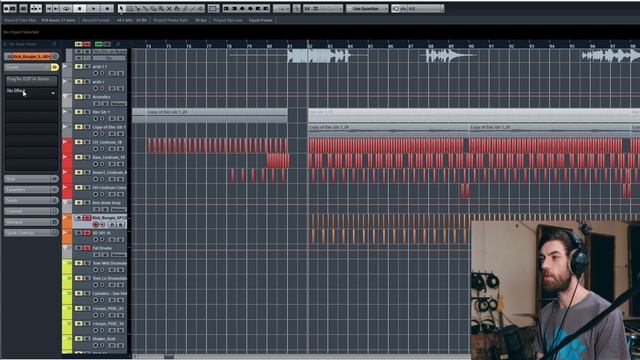Click bar 76 on the ruler
640x360 pixels.
(188, 46)
